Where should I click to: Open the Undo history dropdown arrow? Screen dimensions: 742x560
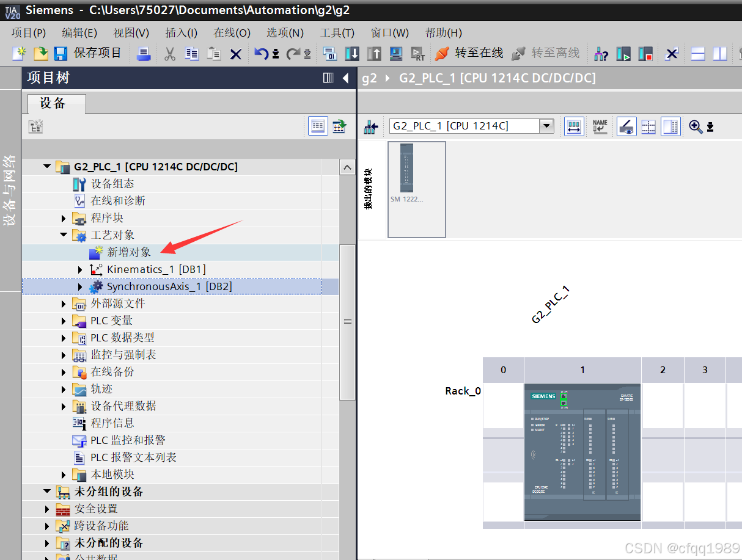[x=275, y=54]
